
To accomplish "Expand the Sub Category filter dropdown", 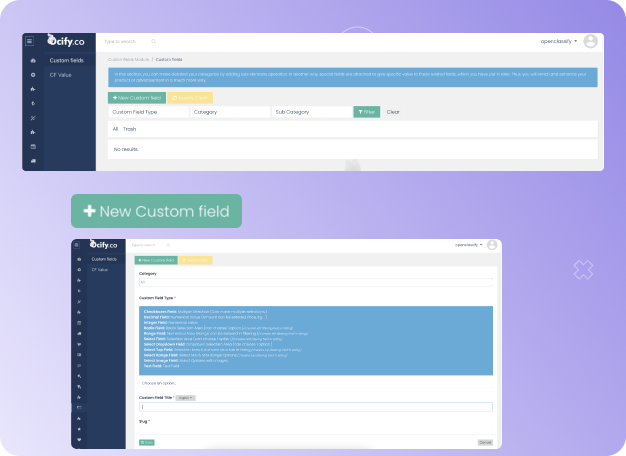I will (x=310, y=112).
